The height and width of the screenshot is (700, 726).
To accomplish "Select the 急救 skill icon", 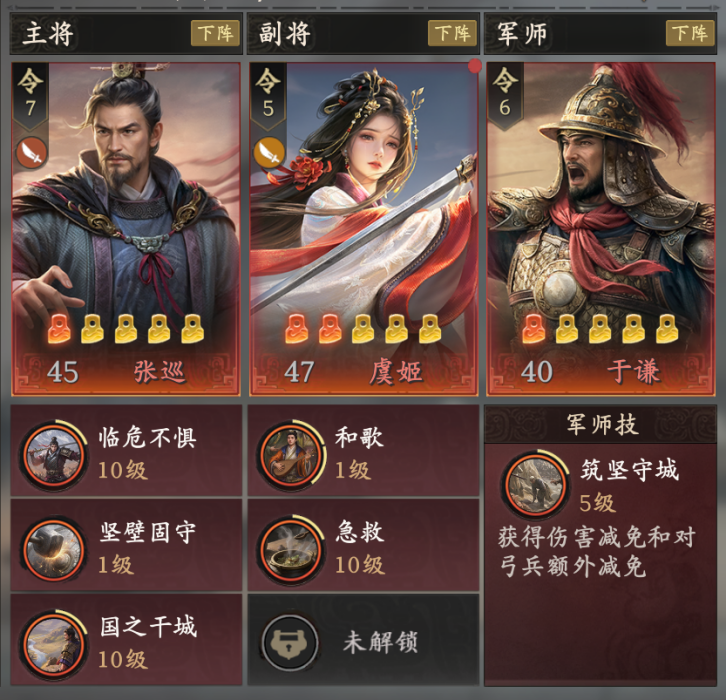I will click(291, 550).
